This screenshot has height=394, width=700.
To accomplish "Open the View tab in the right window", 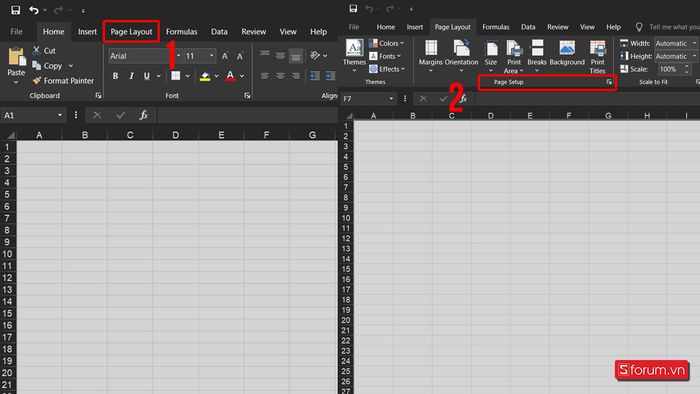I will [587, 27].
